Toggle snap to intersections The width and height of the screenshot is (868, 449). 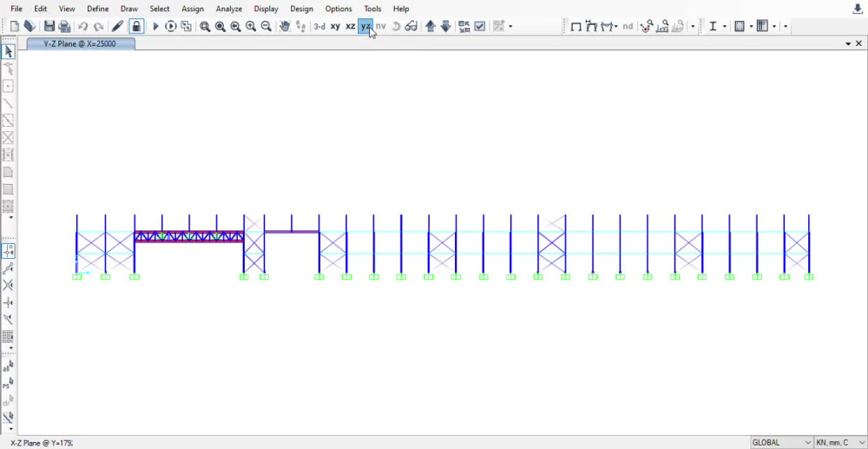click(x=9, y=286)
